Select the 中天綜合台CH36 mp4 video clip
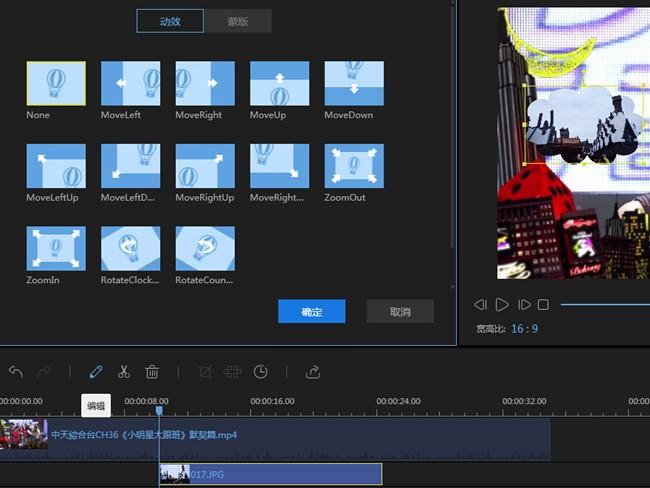The image size is (650, 488). click(275, 439)
